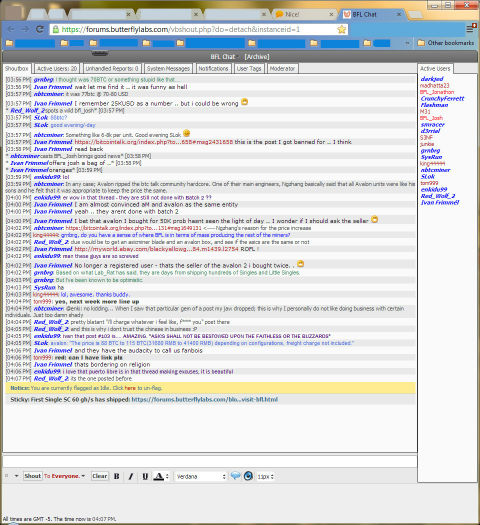The height and width of the screenshot is (525, 480).
Task: Click user SysRun in Active Users
Action: coord(431,157)
